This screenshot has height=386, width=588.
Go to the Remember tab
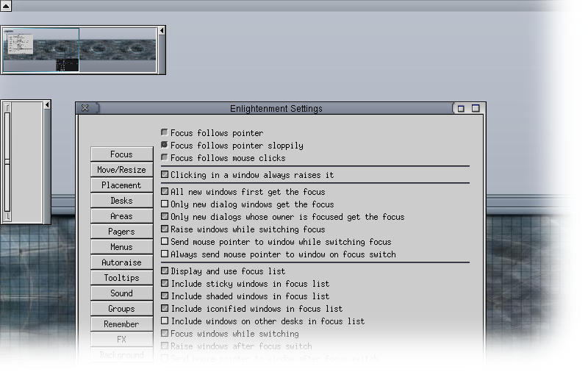pyautogui.click(x=121, y=324)
